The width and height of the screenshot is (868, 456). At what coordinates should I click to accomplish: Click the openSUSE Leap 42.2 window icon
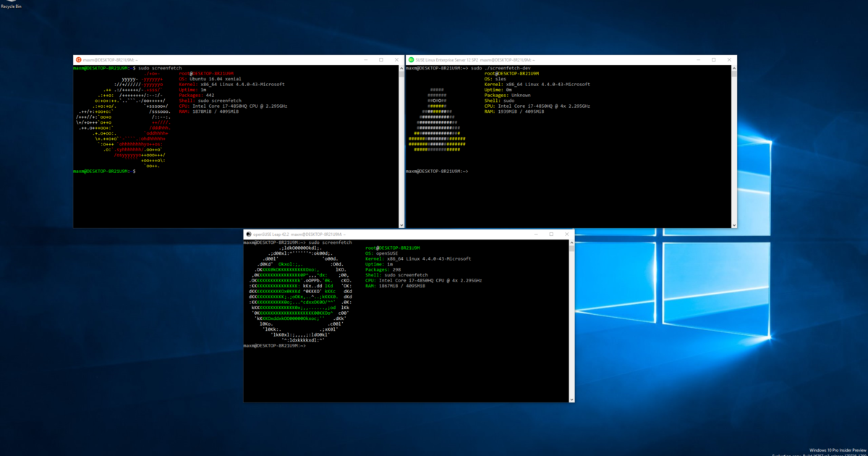click(x=249, y=235)
